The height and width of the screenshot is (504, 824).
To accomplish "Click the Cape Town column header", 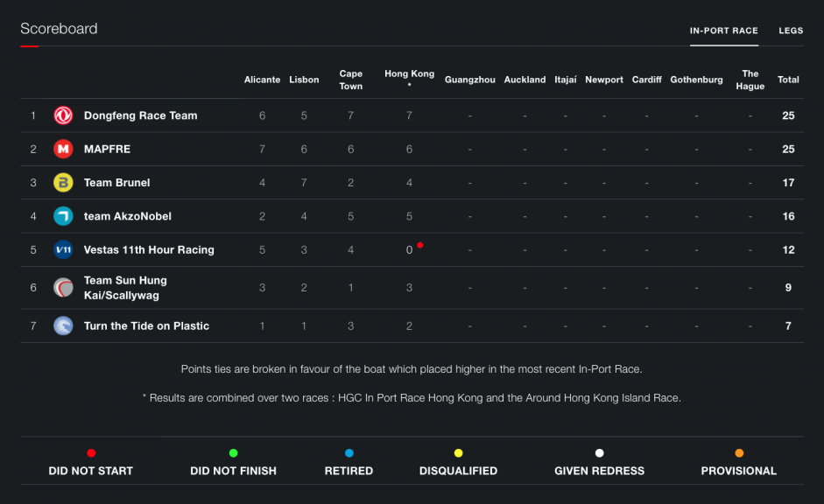I will pyautogui.click(x=351, y=80).
